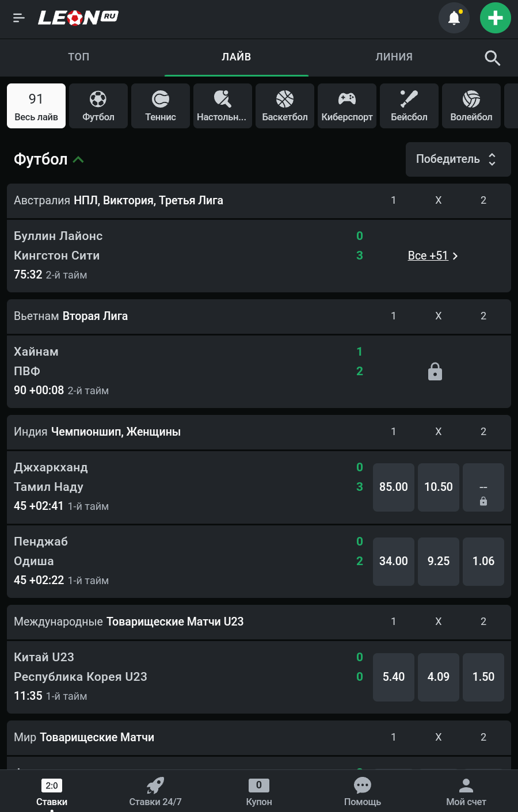
Task: Open the notifications bell
Action: pos(454,18)
